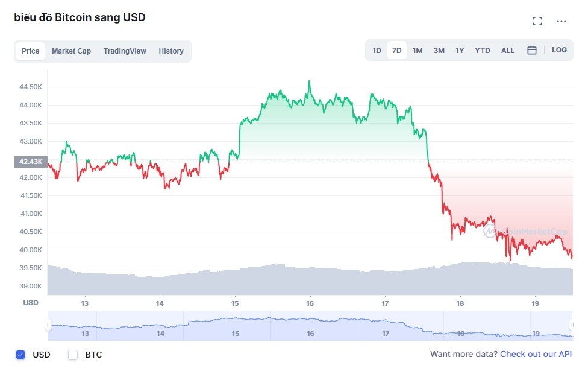Select the 3M timeframe
This screenshot has width=588, height=377.
click(439, 50)
